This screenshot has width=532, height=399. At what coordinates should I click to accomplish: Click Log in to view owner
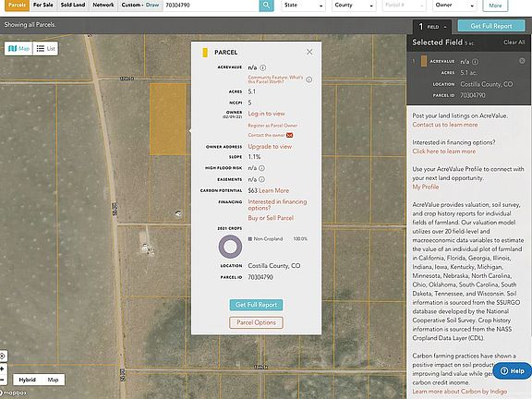click(266, 114)
